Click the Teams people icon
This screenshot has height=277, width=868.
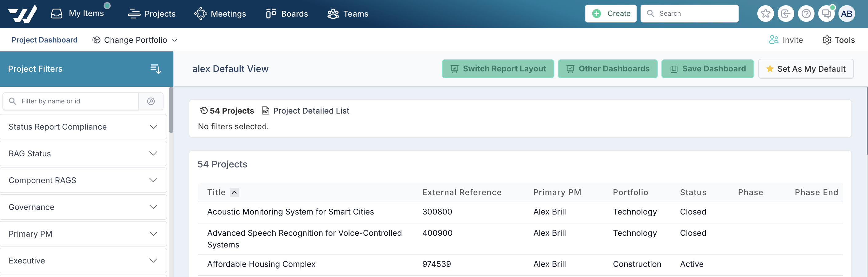[333, 14]
